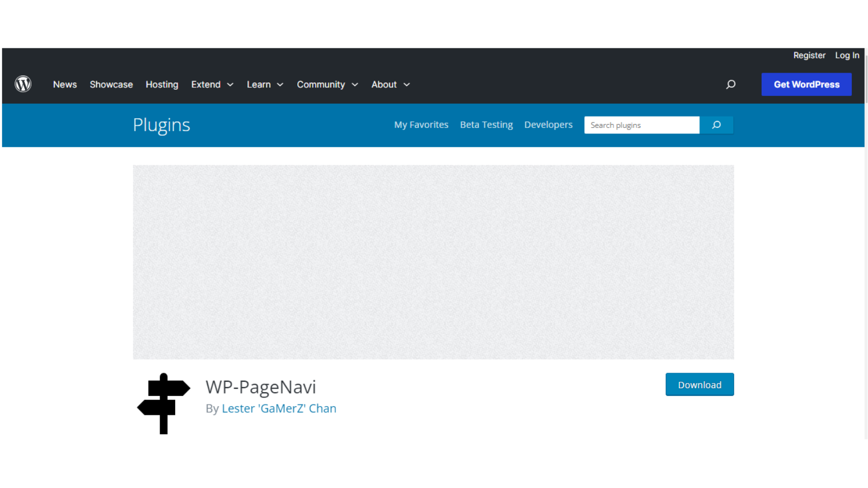
Task: Open the News menu item
Action: (x=65, y=85)
